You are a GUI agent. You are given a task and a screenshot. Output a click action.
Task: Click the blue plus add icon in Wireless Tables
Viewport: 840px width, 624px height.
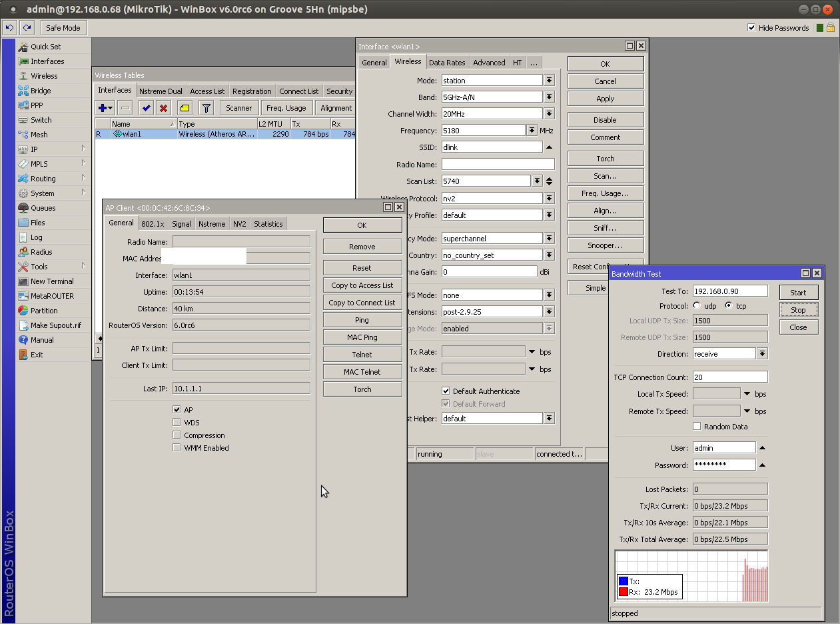105,108
